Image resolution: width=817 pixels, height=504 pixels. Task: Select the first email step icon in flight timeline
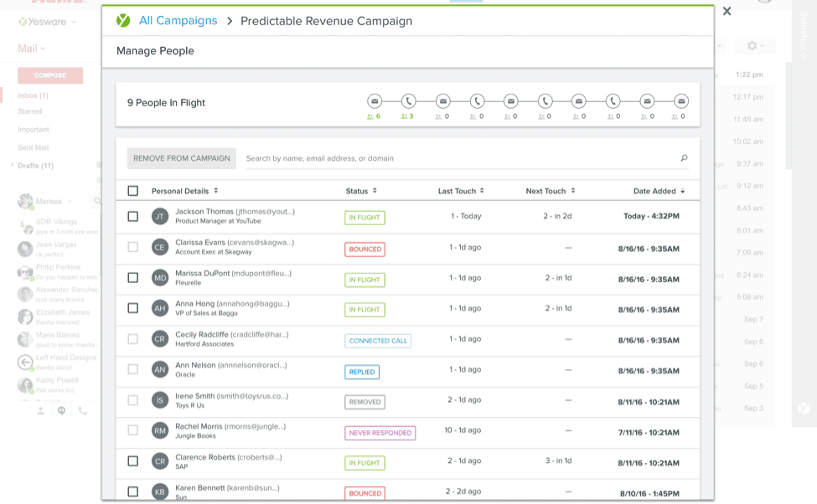pos(374,101)
